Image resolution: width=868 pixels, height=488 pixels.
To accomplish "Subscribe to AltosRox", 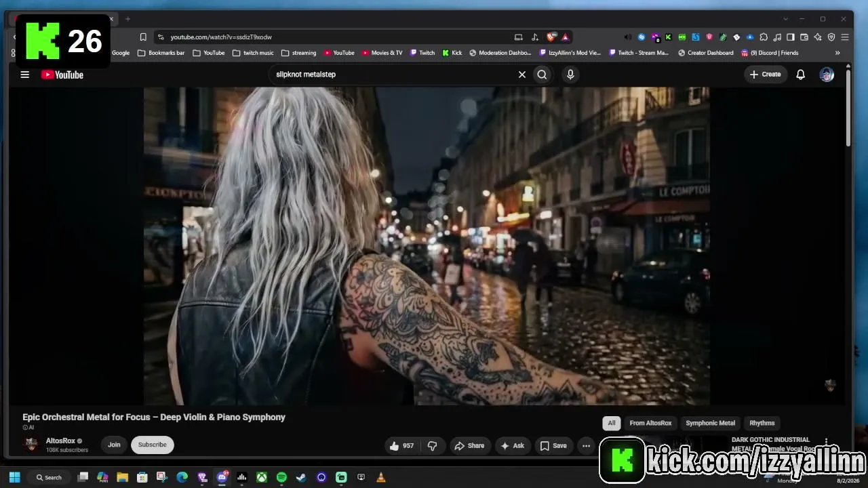I will pos(153,445).
